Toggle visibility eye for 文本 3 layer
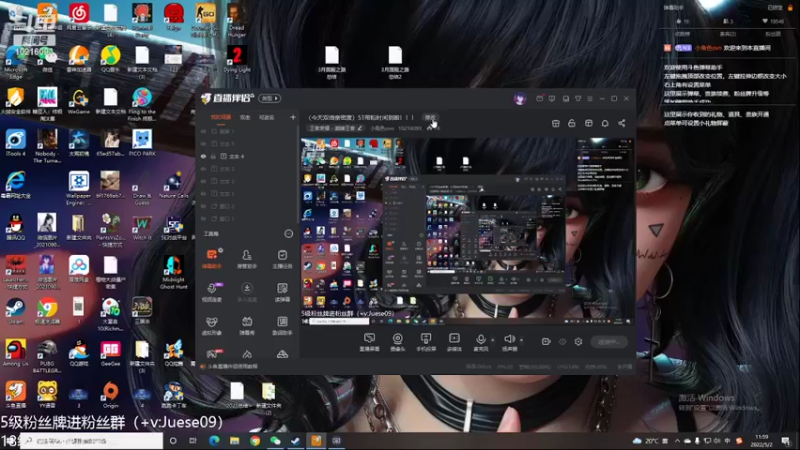 pyautogui.click(x=204, y=169)
